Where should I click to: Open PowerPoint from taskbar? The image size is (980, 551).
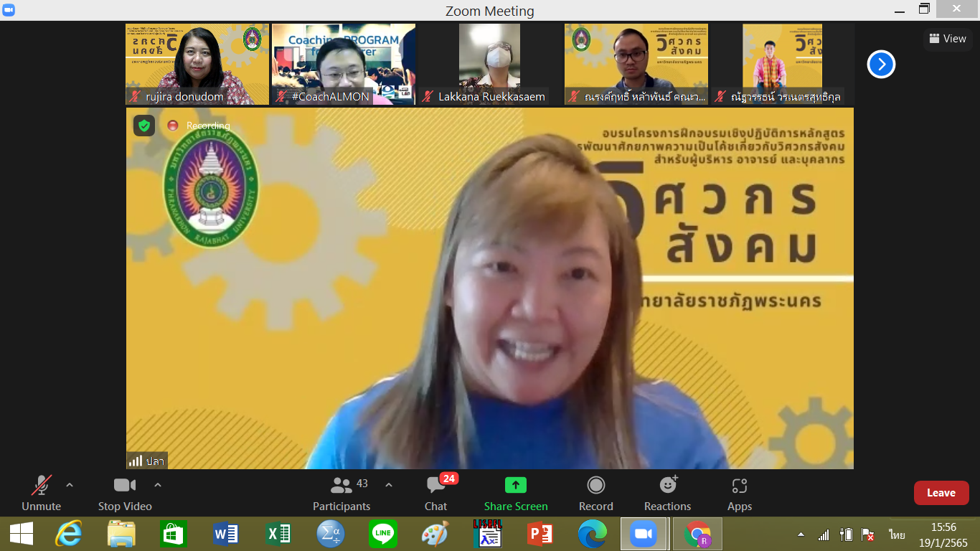click(540, 534)
